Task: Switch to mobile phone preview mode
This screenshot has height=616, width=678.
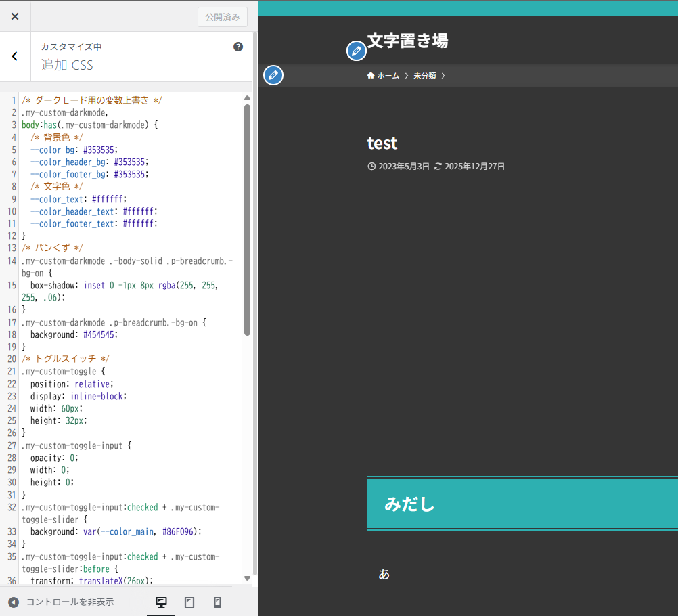Action: point(217,602)
